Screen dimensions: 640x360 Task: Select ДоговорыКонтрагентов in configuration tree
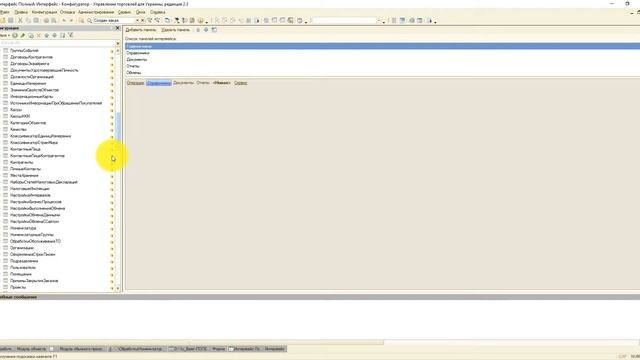pos(31,57)
